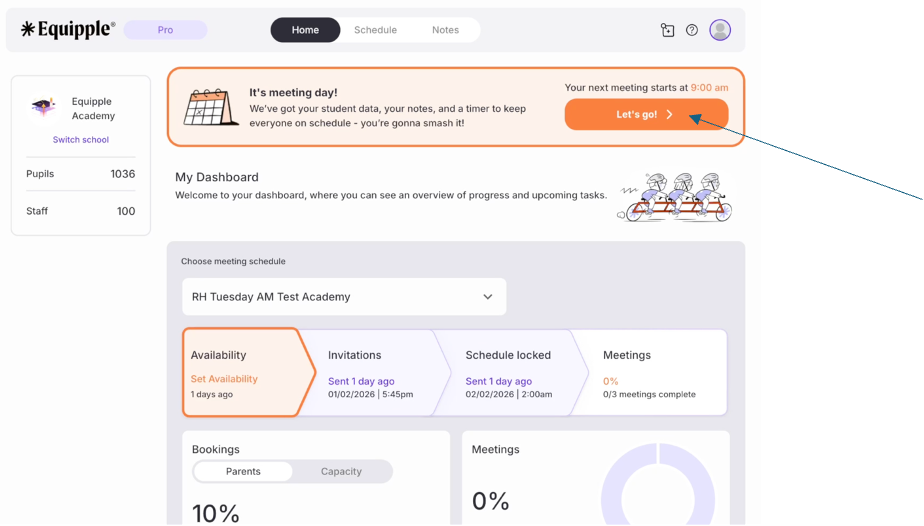Screen dimensions: 924x526
Task: Open the Notes tab
Action: pyautogui.click(x=446, y=30)
